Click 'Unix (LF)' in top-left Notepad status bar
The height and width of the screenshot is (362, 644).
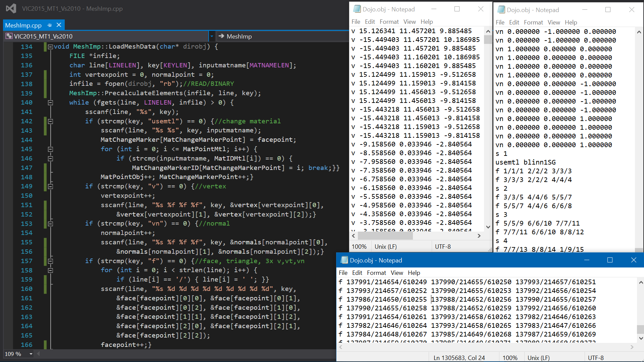coord(385,247)
